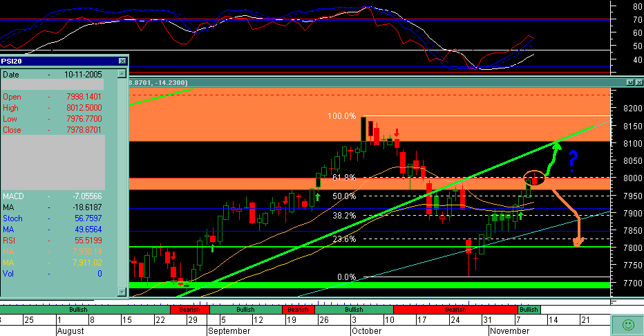Click the 40 level on the indicator axis
Viewport: 644px width, 336px height.
coord(637,60)
